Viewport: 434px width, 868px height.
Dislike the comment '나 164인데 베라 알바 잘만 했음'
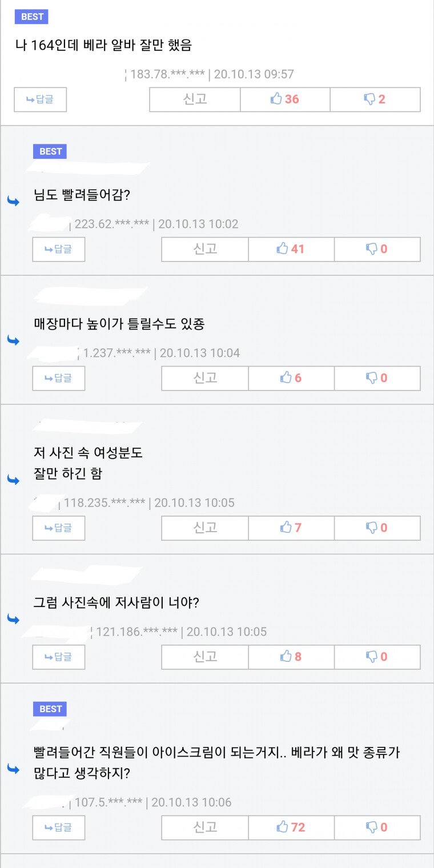coord(375,99)
